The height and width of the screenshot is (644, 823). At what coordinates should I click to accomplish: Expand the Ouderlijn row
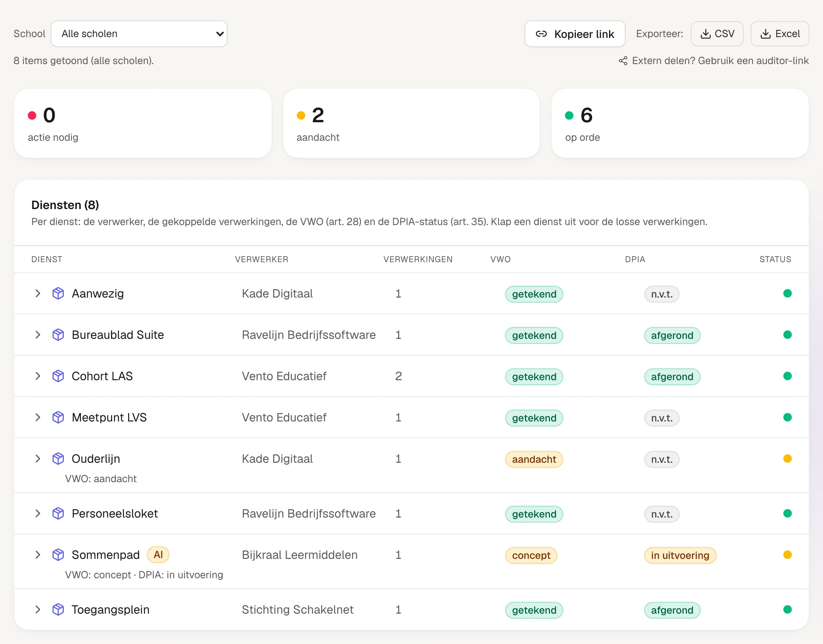point(38,459)
